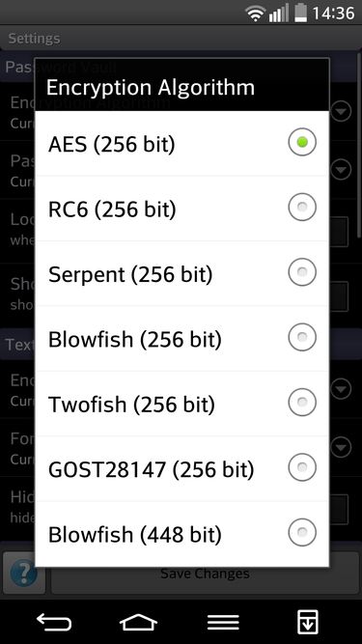Pick Blowfish (256 bit) algorithm
Viewport: 362px width, 644px height.
[302, 337]
